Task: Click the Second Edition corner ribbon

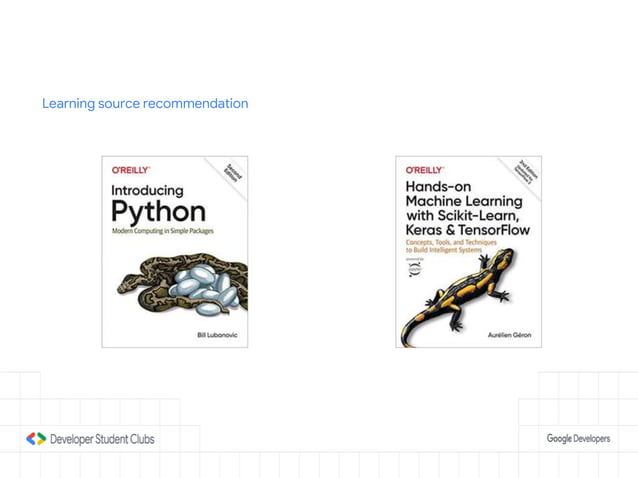Action: pos(232,173)
